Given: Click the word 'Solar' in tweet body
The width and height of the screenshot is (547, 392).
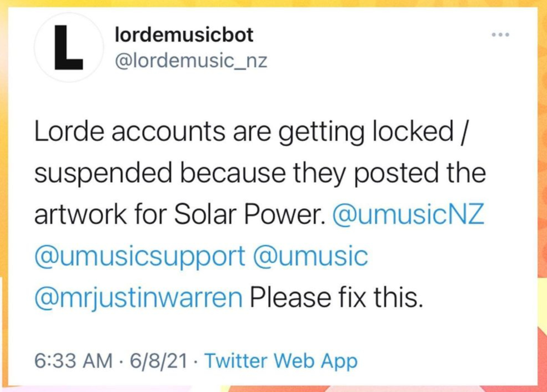Looking at the screenshot, I should point(205,214).
